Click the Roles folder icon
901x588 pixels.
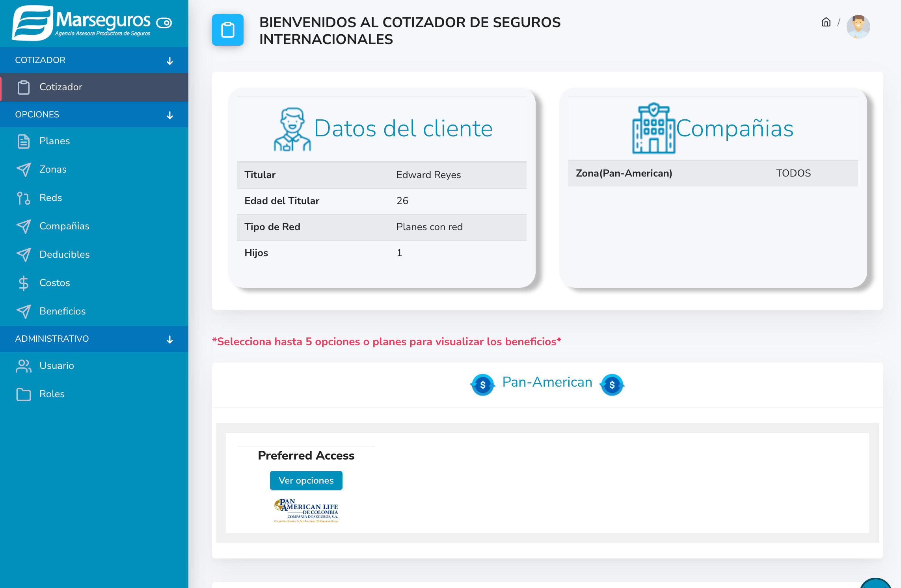pyautogui.click(x=24, y=394)
